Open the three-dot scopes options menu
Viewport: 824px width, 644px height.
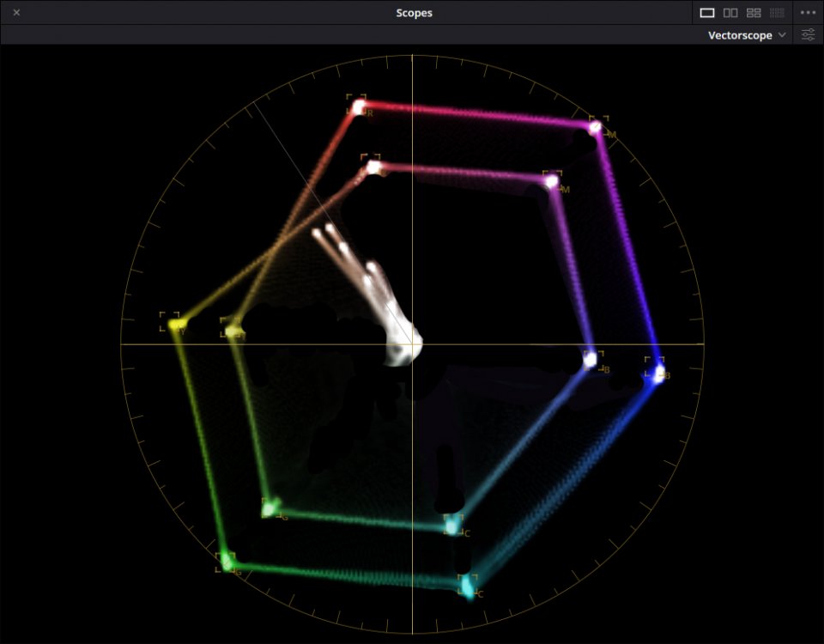[x=808, y=13]
